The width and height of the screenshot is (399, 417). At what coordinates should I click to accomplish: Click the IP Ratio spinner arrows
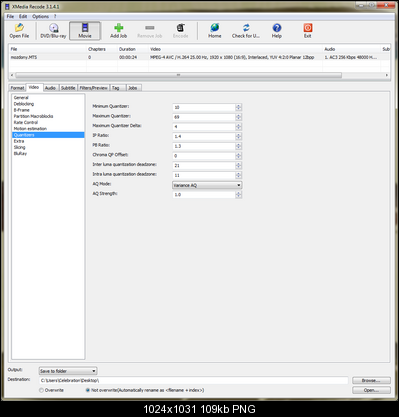point(238,136)
